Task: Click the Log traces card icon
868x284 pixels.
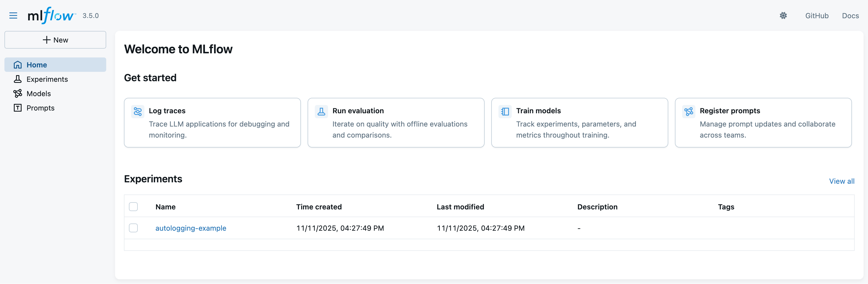Action: (137, 111)
